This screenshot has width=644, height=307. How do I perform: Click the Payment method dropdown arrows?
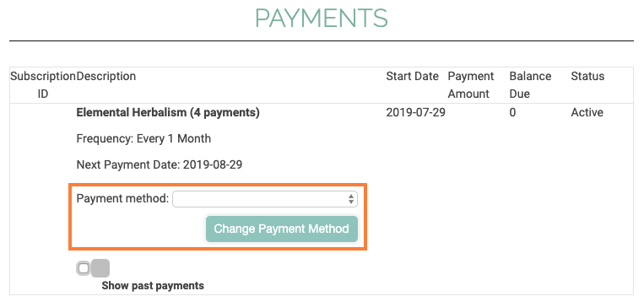[351, 199]
